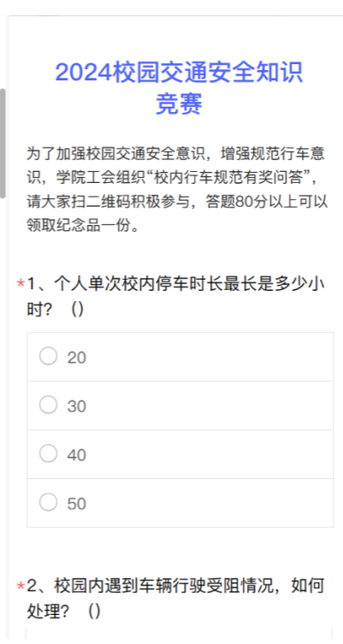Image resolution: width=343 pixels, height=644 pixels.
Task: Select the radio button for 20 hours
Action: tap(49, 356)
